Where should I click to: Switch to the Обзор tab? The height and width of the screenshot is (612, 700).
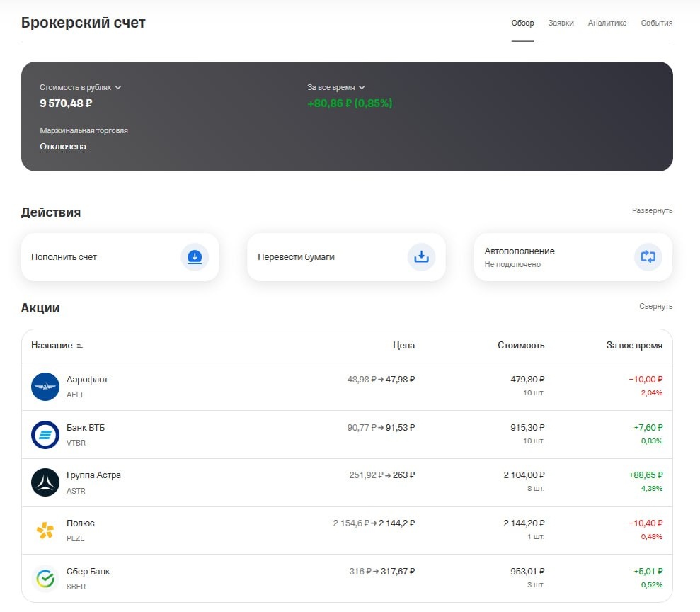pyautogui.click(x=522, y=23)
